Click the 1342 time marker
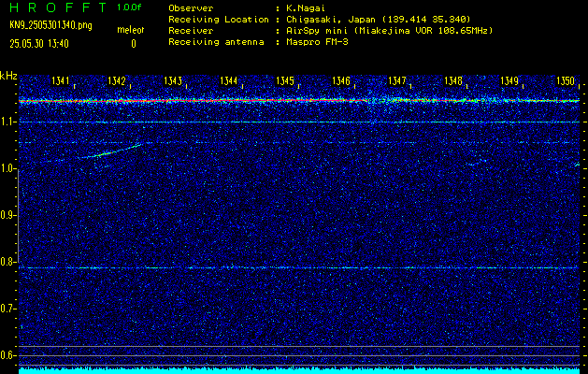This screenshot has height=374, width=588. [116, 80]
